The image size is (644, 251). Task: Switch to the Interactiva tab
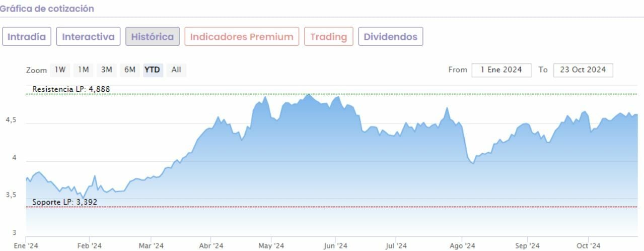pos(88,37)
